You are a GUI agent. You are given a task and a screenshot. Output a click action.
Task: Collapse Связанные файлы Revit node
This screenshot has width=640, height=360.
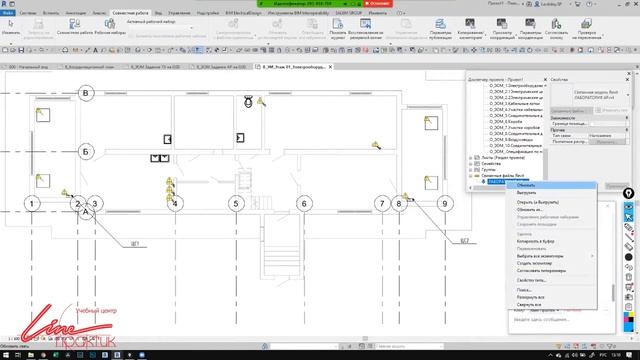[471, 176]
